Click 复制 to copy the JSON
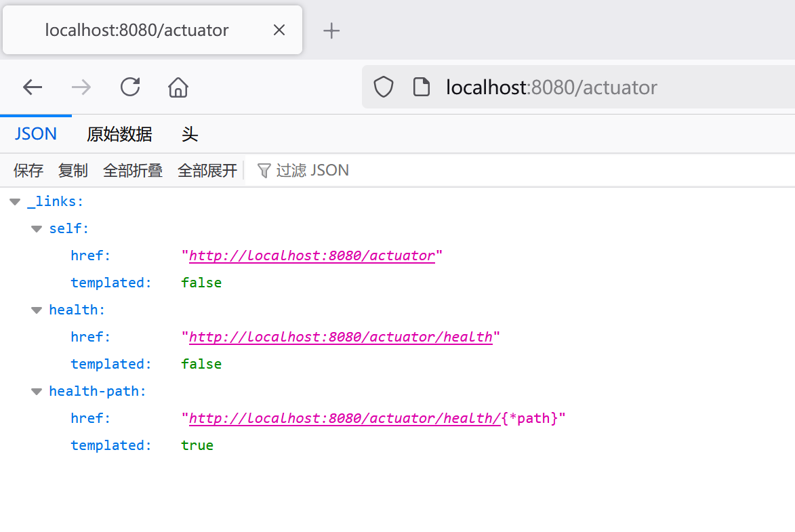 point(73,170)
